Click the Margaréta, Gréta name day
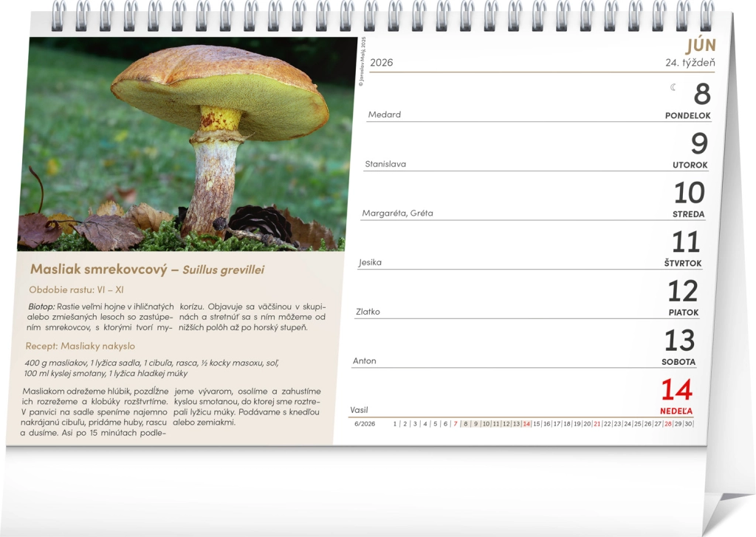Viewport: 756px width, 537px height. [x=397, y=213]
